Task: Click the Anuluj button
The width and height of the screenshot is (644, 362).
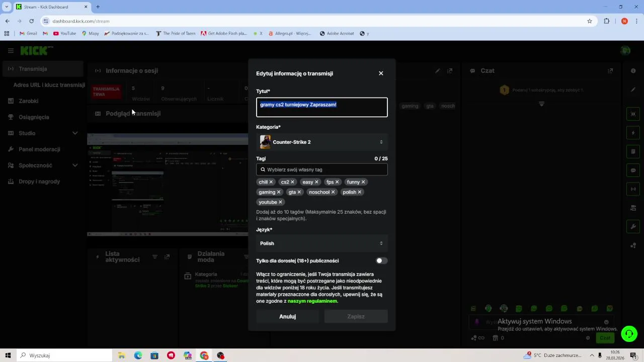Action: (287, 317)
